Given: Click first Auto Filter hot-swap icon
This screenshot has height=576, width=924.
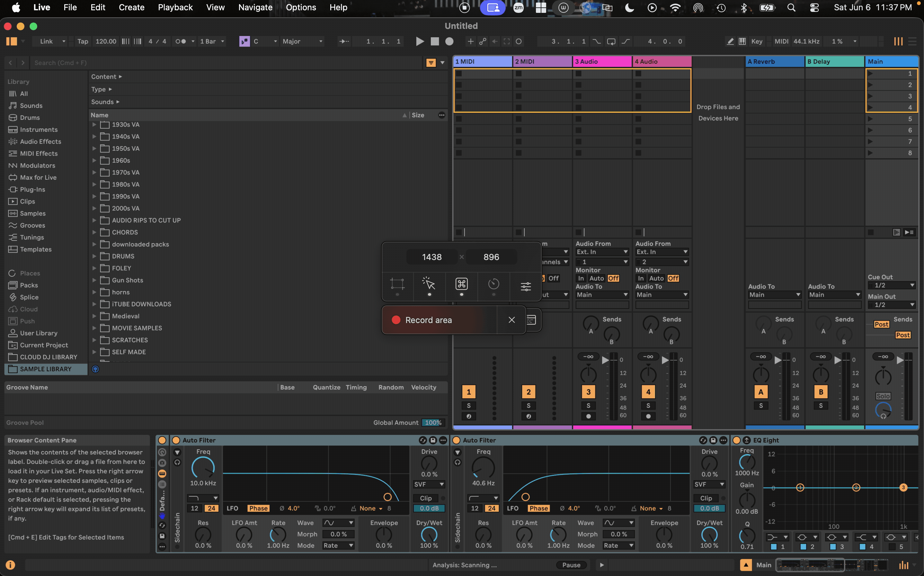Looking at the screenshot, I should coord(422,440).
